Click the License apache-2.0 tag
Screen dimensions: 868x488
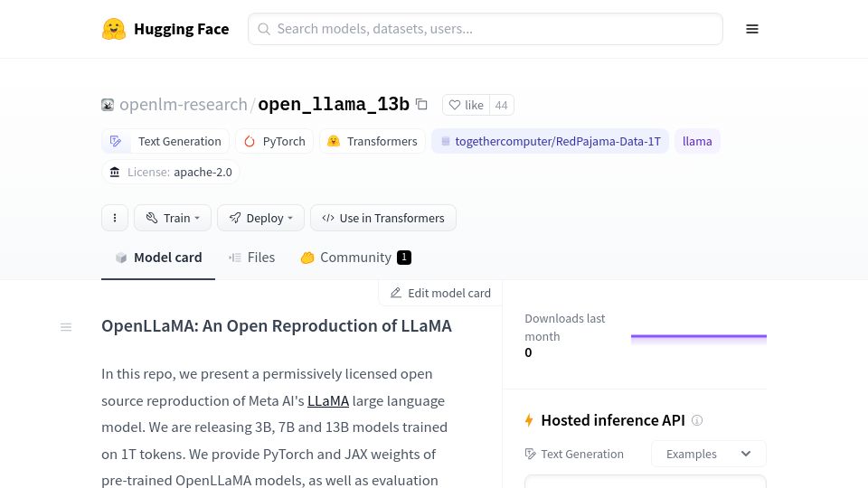click(x=171, y=172)
